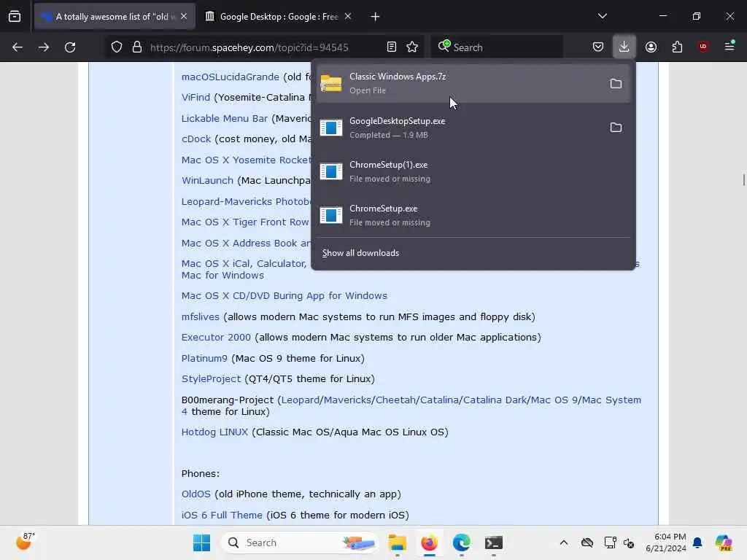Close the Google Desktop tab
The image size is (747, 560).
(x=348, y=17)
